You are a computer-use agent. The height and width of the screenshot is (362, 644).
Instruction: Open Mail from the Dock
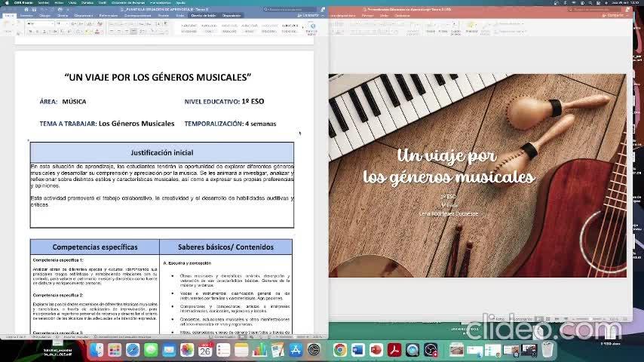click(169, 350)
